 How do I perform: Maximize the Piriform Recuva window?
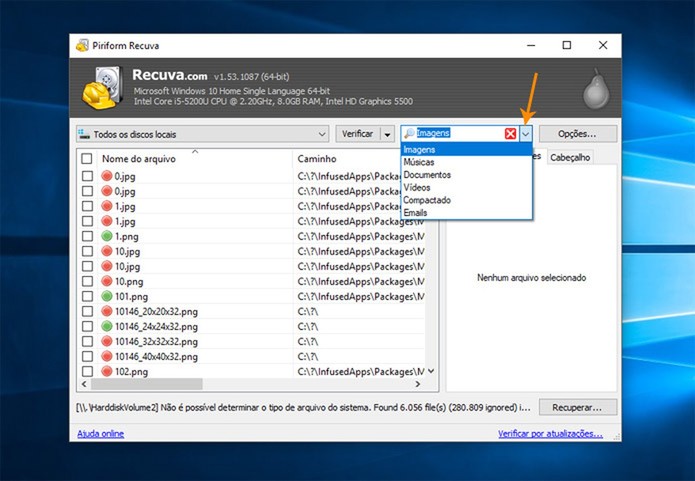tap(566, 45)
